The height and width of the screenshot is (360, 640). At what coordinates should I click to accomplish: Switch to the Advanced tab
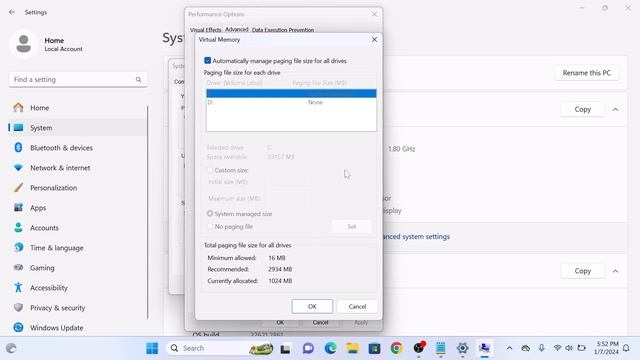(x=237, y=29)
